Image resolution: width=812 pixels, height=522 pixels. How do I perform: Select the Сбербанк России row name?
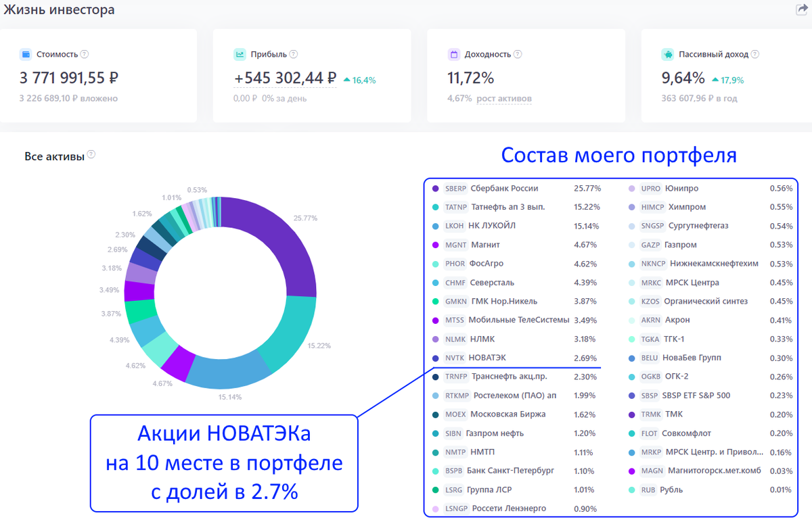click(504, 189)
